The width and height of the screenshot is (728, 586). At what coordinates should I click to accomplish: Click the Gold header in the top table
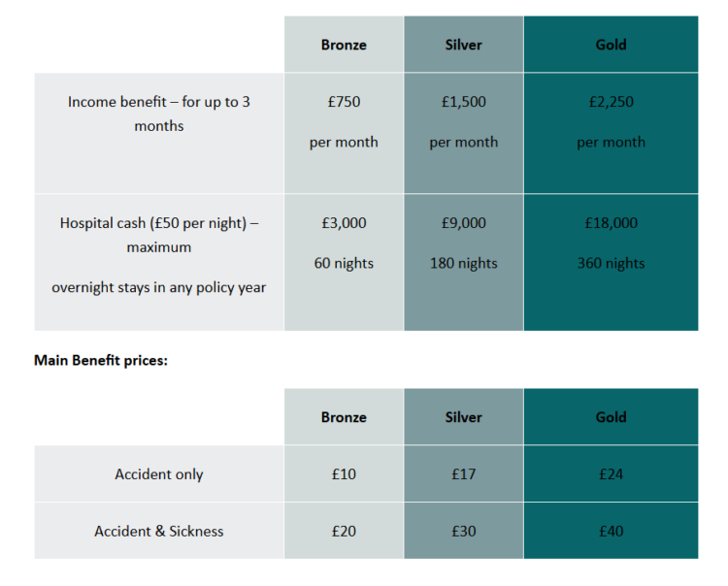coord(611,45)
